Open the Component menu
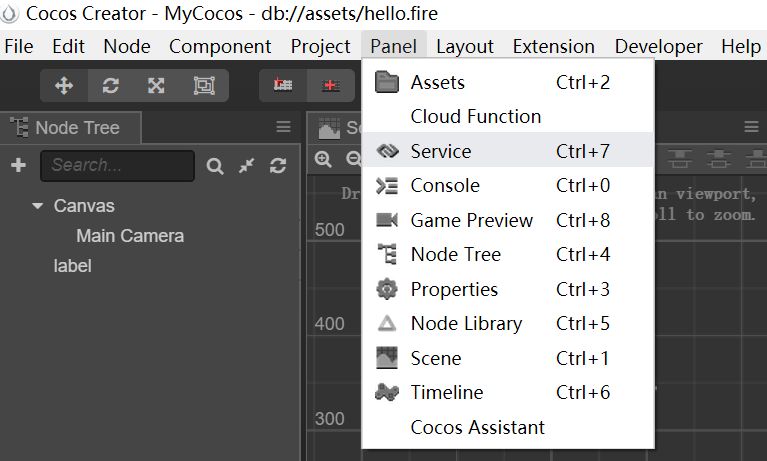The width and height of the screenshot is (767, 461). 220,46
